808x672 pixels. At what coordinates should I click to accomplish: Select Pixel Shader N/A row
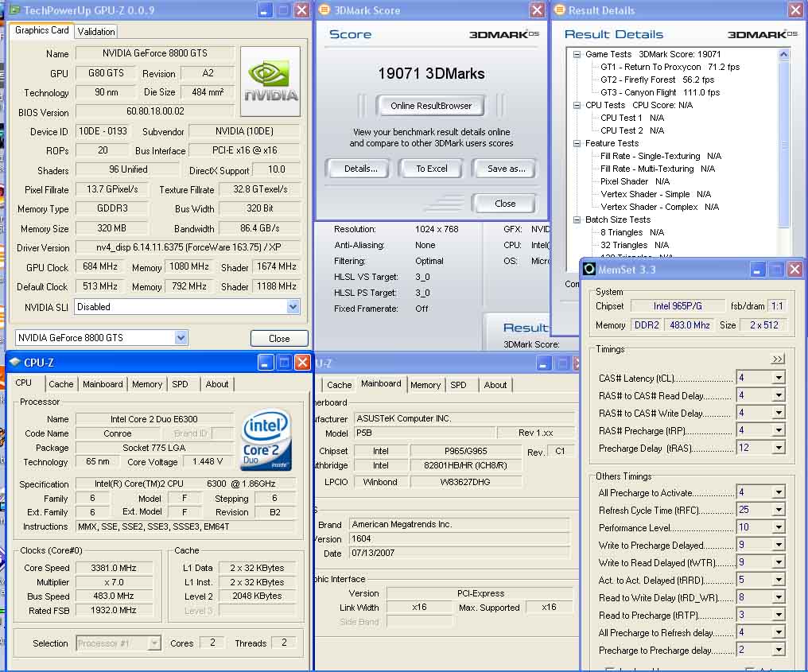pyautogui.click(x=635, y=181)
